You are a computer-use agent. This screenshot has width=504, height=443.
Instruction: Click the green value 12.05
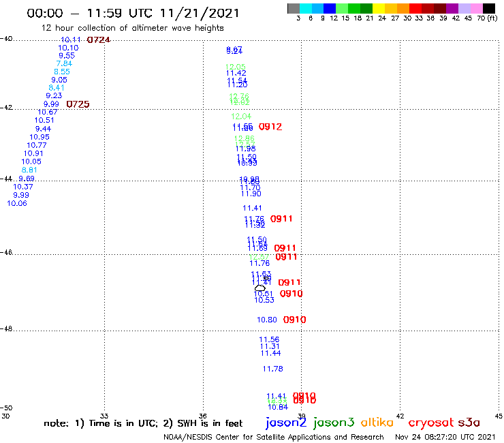click(x=235, y=67)
